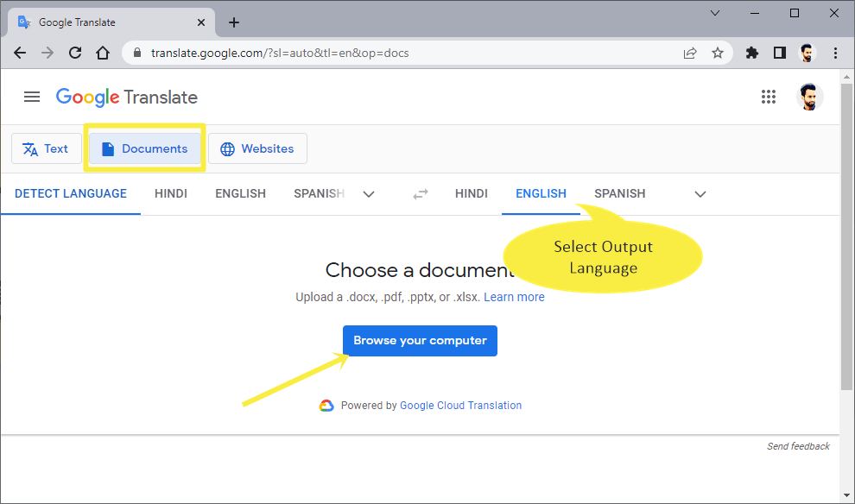Image resolution: width=855 pixels, height=504 pixels.
Task: Open the browser extensions puzzle icon
Action: click(751, 53)
